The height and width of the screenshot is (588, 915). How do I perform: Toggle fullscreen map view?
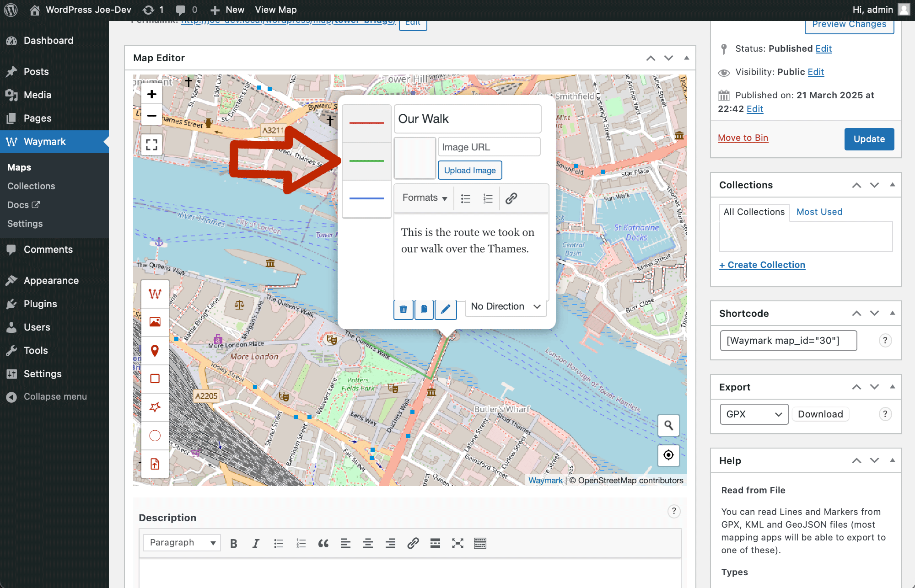pyautogui.click(x=151, y=144)
